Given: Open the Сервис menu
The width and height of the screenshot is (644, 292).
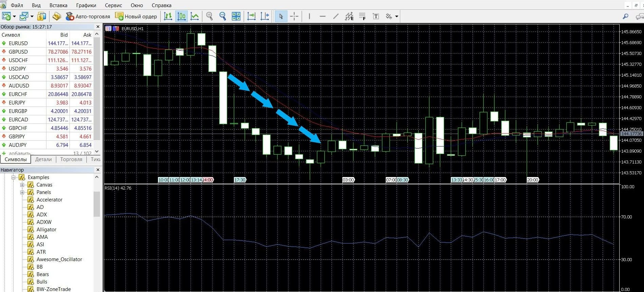Looking at the screenshot, I should (x=114, y=5).
